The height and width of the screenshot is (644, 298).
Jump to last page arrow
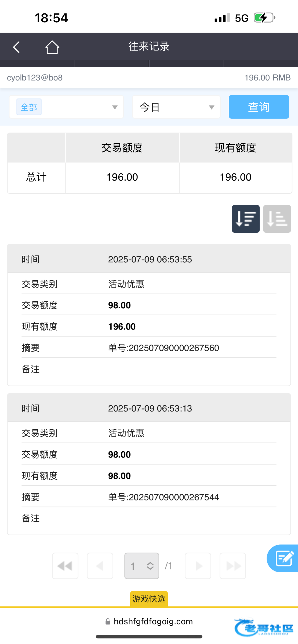point(232,566)
